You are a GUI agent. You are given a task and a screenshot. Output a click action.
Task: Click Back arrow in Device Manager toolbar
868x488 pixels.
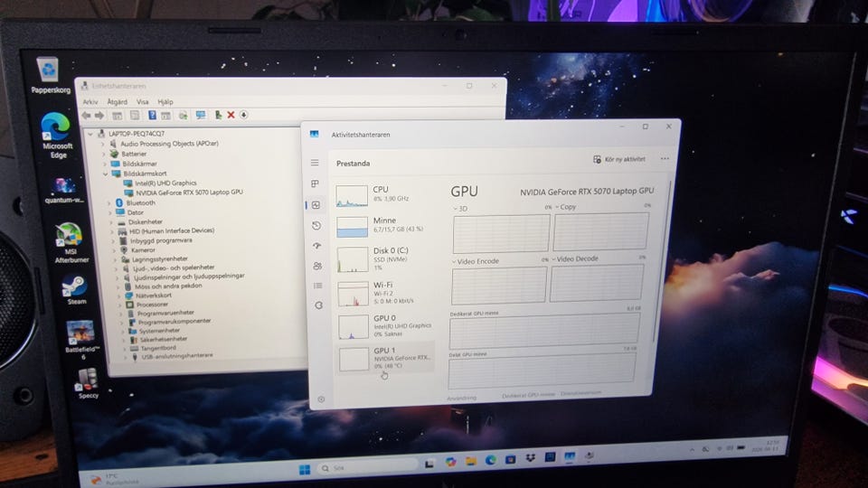click(87, 115)
